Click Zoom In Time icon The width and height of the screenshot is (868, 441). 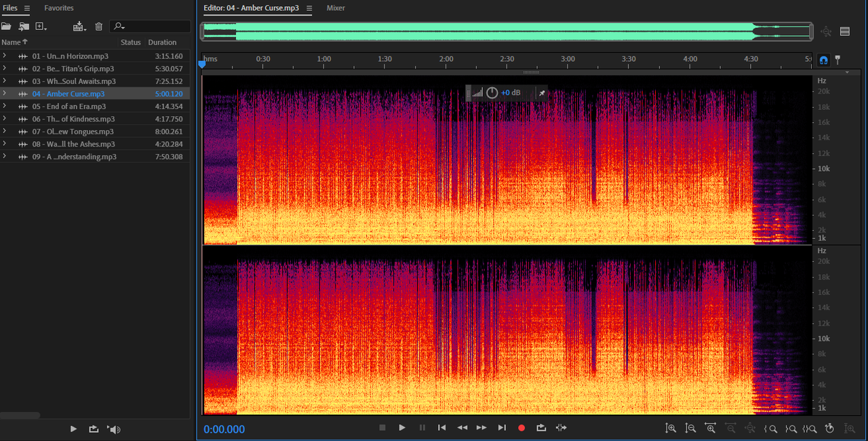click(x=710, y=428)
